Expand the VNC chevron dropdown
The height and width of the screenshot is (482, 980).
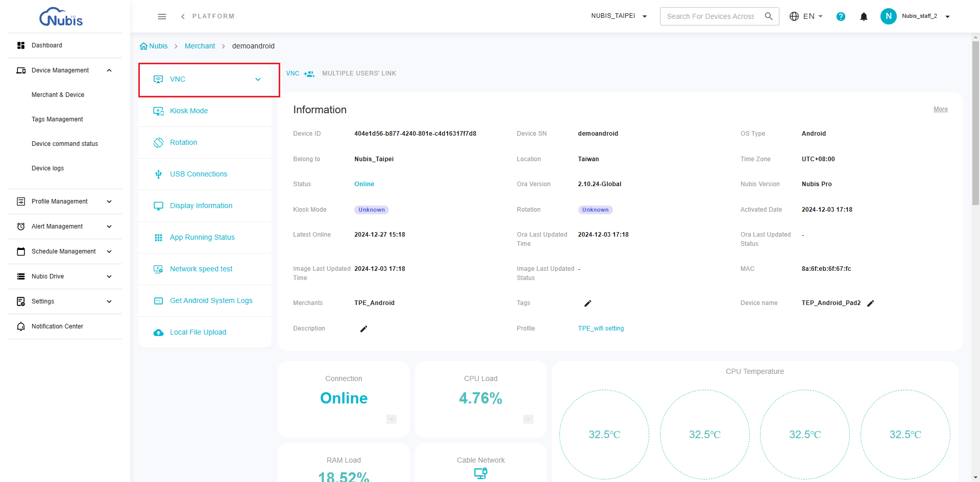258,79
